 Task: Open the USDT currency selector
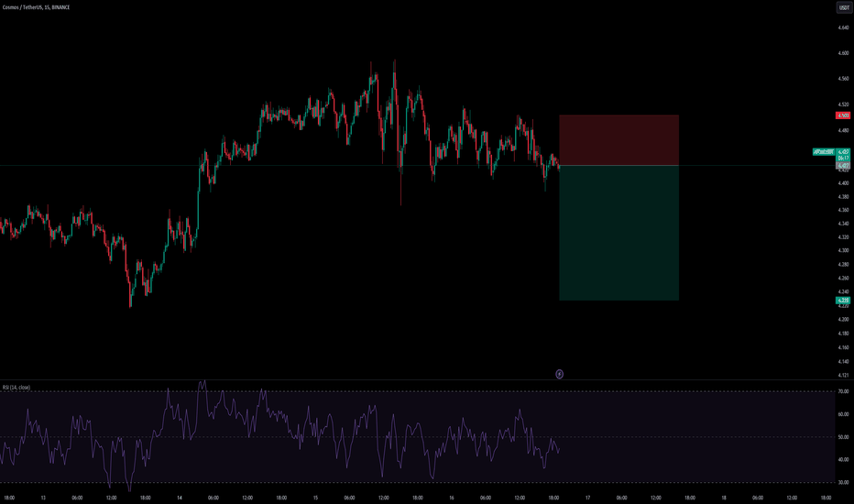click(844, 7)
